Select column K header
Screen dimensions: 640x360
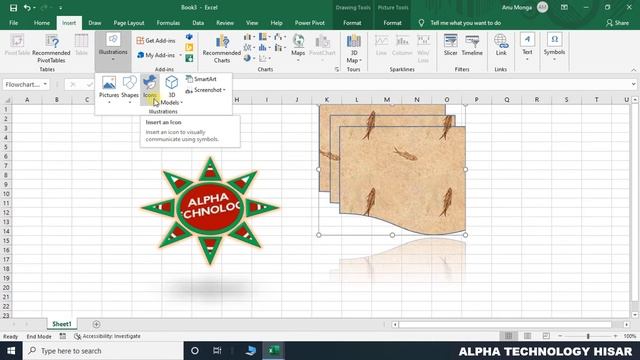pyautogui.click(x=327, y=100)
